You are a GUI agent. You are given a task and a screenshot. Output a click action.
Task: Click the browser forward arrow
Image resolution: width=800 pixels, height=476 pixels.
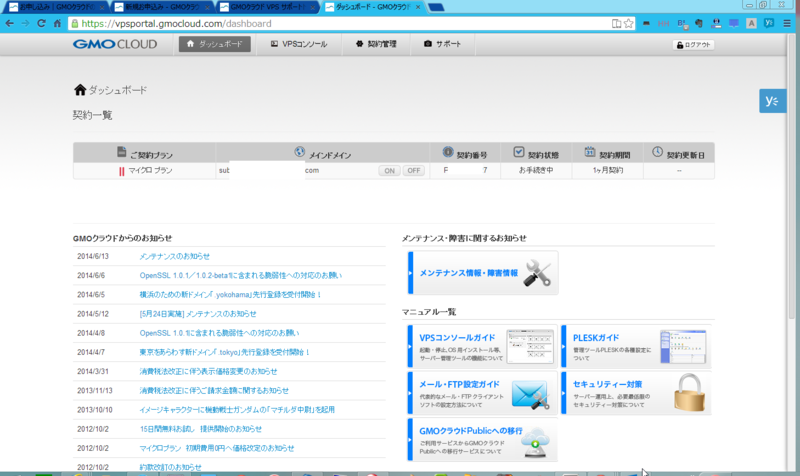[25, 23]
